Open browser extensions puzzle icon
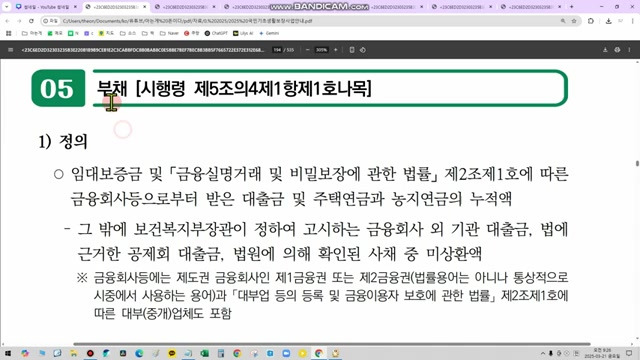640x360 pixels. [x=591, y=21]
